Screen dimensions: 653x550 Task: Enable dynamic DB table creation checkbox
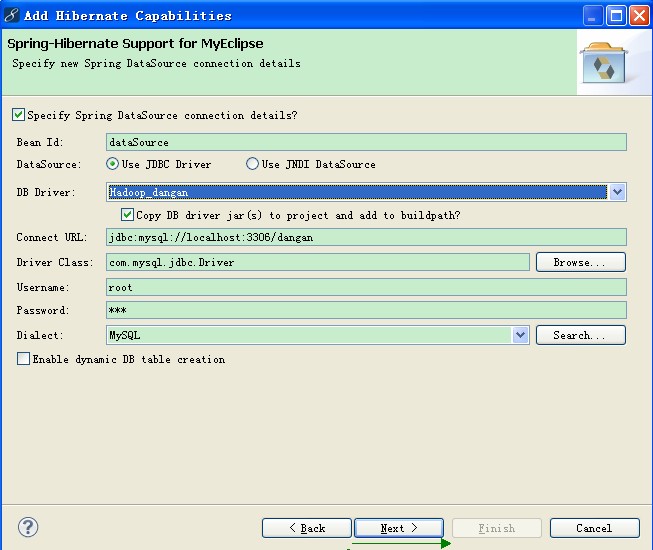click(23, 358)
